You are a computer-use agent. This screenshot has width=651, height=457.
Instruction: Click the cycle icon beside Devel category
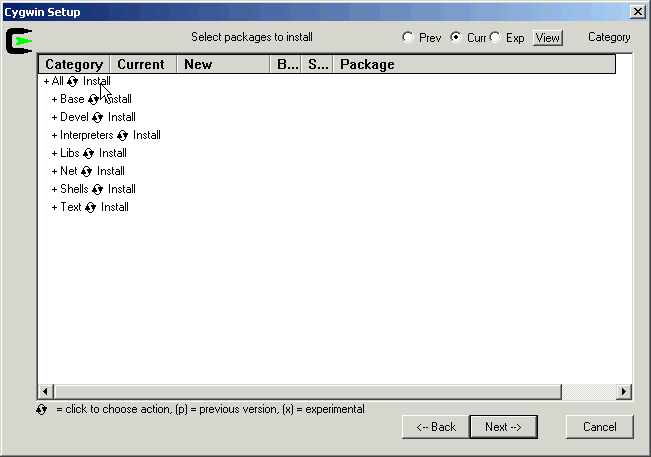98,117
